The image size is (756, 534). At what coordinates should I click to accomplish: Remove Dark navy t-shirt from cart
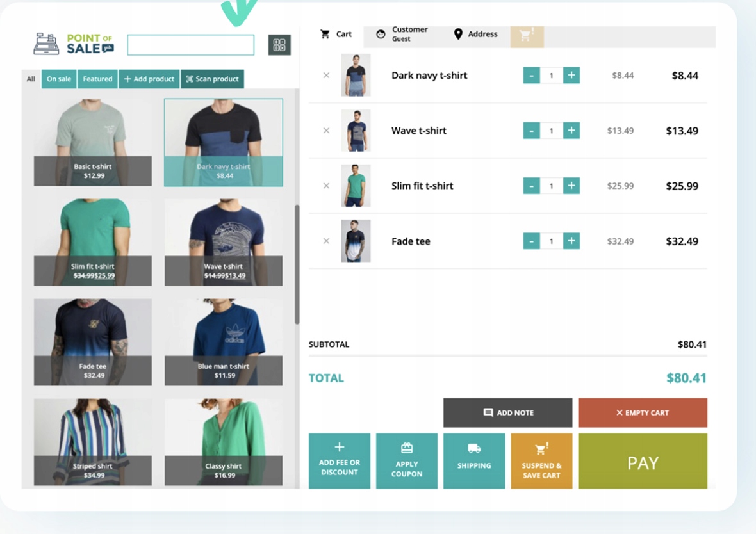(326, 76)
